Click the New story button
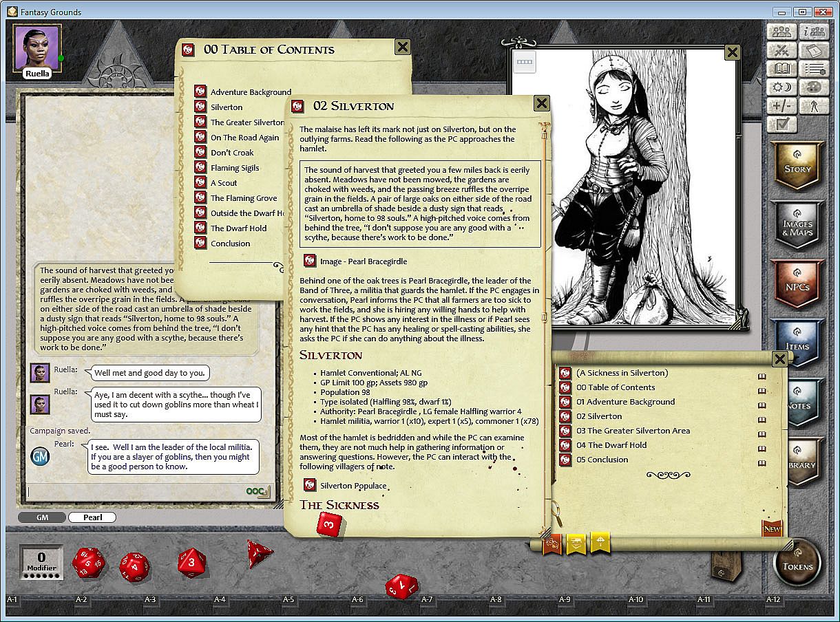 click(772, 528)
